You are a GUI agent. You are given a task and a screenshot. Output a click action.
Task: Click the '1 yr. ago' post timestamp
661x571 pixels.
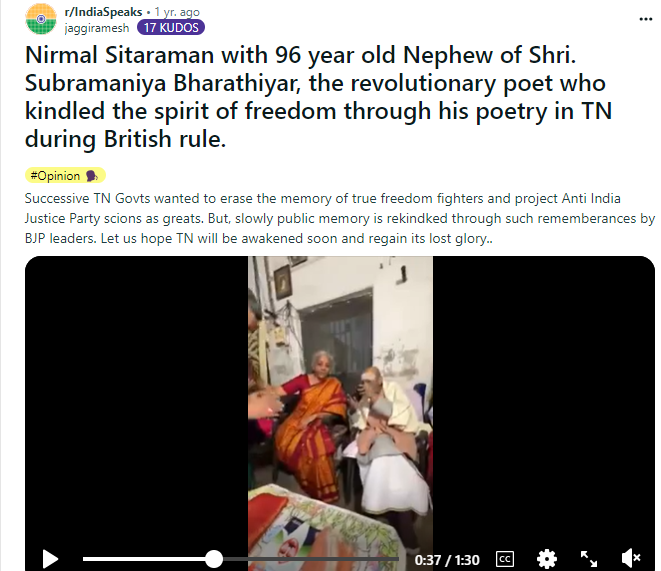coord(177,12)
